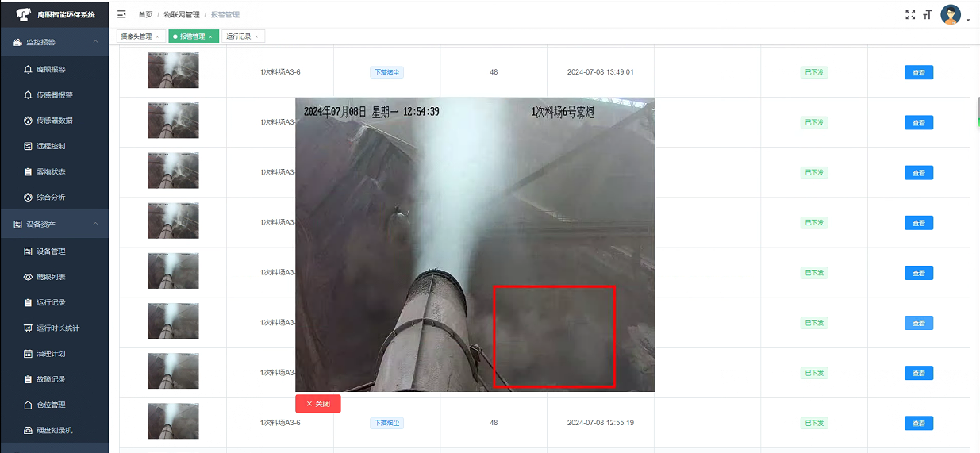Open 运行时长统计 in the sidebar
Screen dimensions: 980x453
click(57, 328)
